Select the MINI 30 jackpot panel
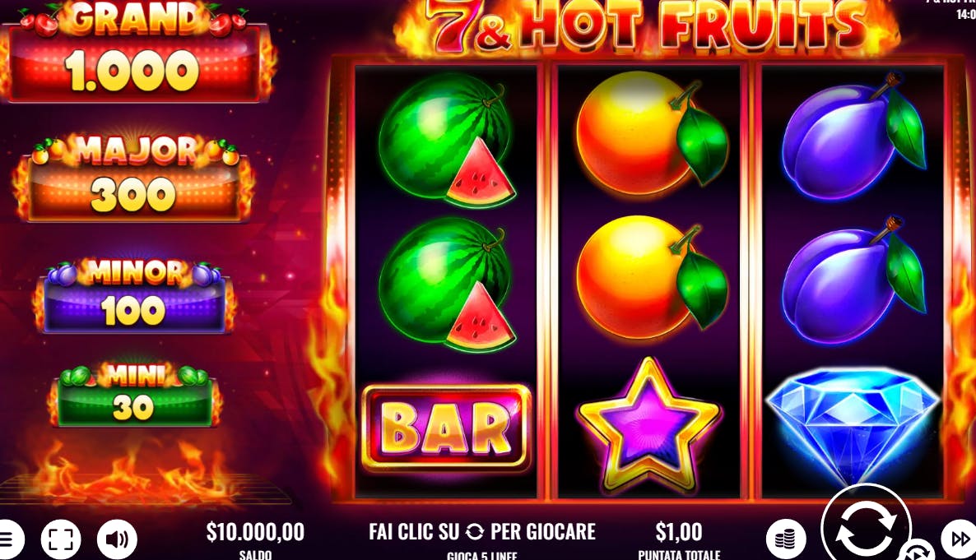The height and width of the screenshot is (560, 976). [x=134, y=395]
